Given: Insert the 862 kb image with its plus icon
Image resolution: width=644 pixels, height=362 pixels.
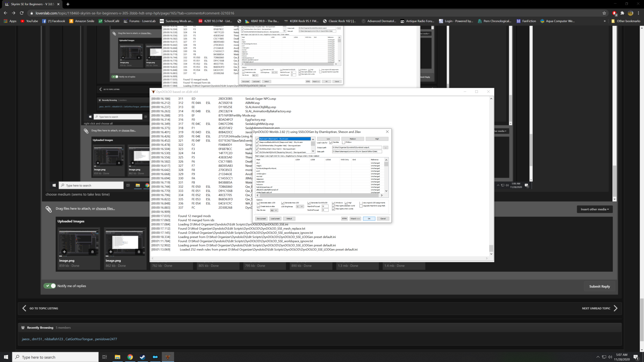Looking at the screenshot, I should (x=111, y=252).
